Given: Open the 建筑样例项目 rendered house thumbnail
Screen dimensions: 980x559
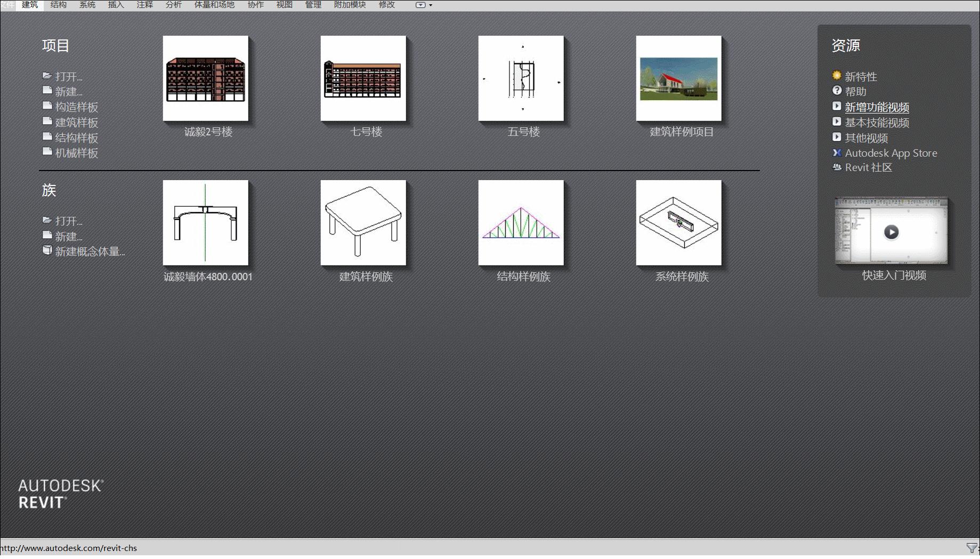Looking at the screenshot, I should coord(679,78).
